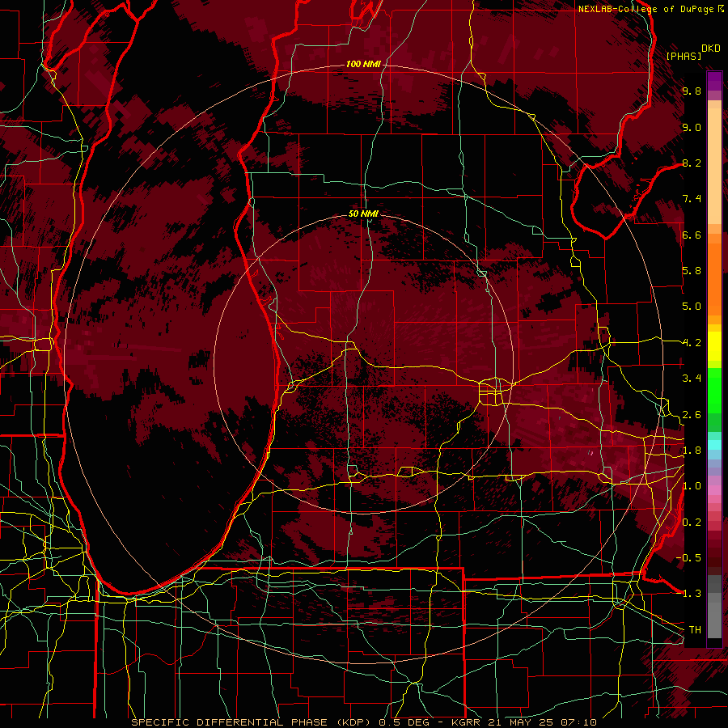728x728 pixels.
Task: Click the 5.8 value on the color scale
Action: pyautogui.click(x=692, y=271)
